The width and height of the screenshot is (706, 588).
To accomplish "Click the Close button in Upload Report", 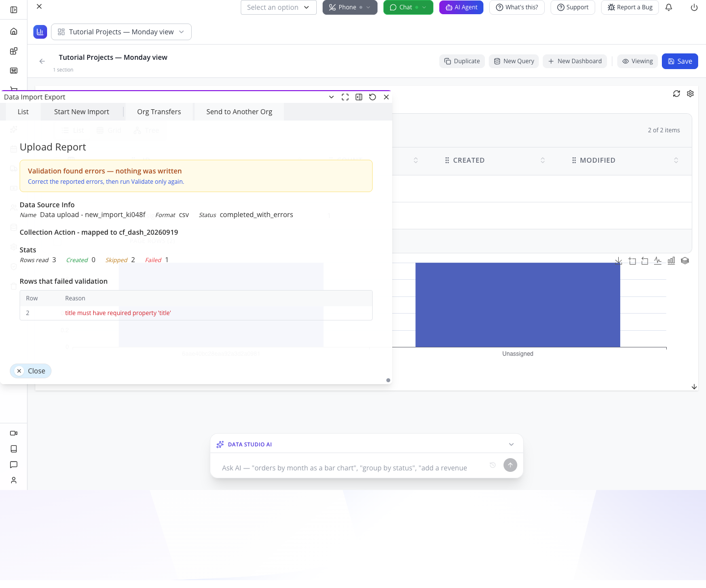I will 30,371.
